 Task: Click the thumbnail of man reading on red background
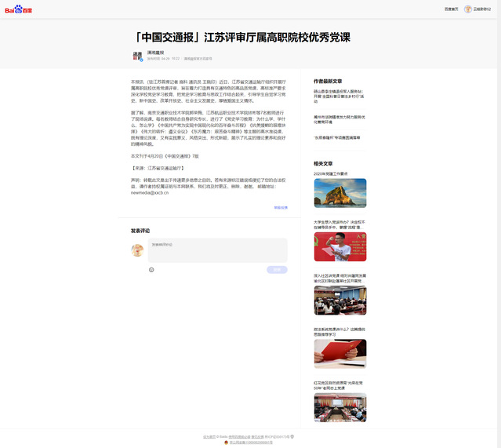[339, 246]
